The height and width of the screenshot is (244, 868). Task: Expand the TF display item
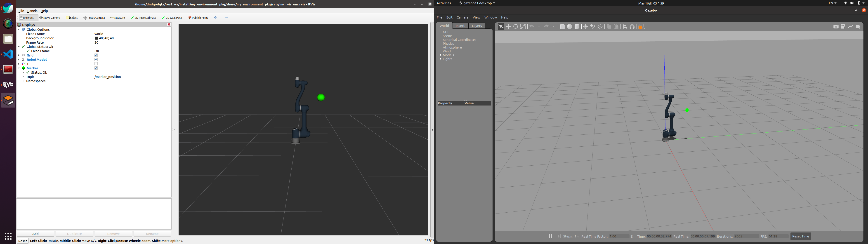19,64
